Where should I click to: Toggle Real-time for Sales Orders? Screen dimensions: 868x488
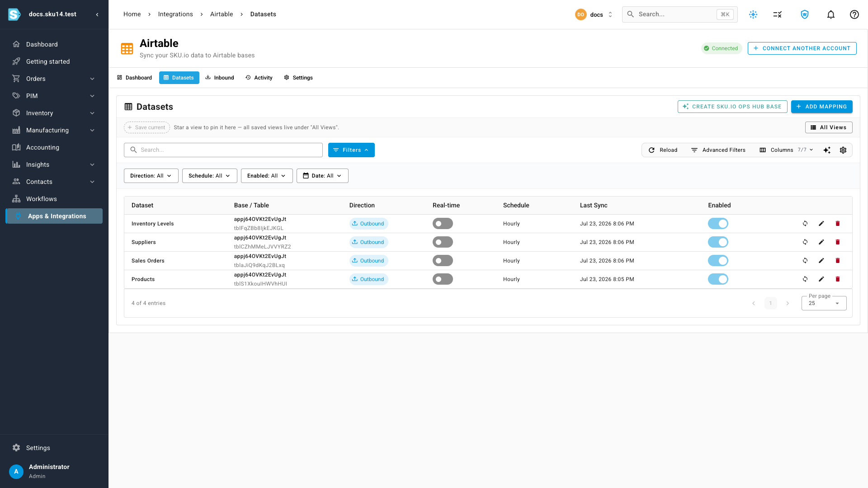pyautogui.click(x=443, y=261)
